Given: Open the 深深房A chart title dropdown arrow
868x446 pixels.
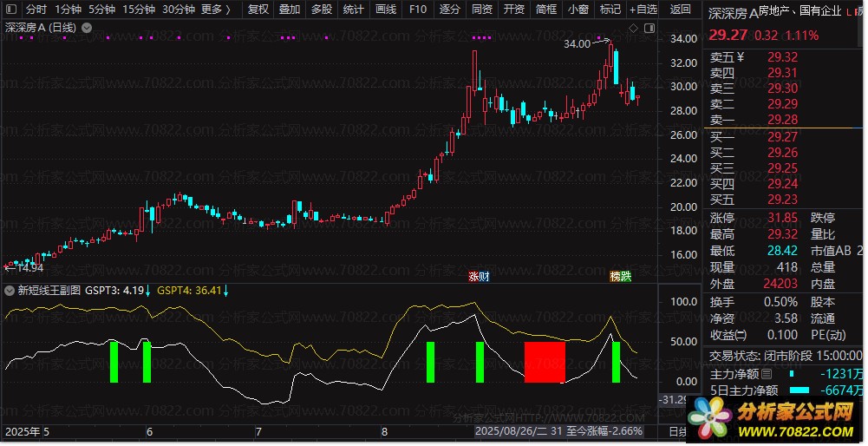Looking at the screenshot, I should pyautogui.click(x=87, y=27).
